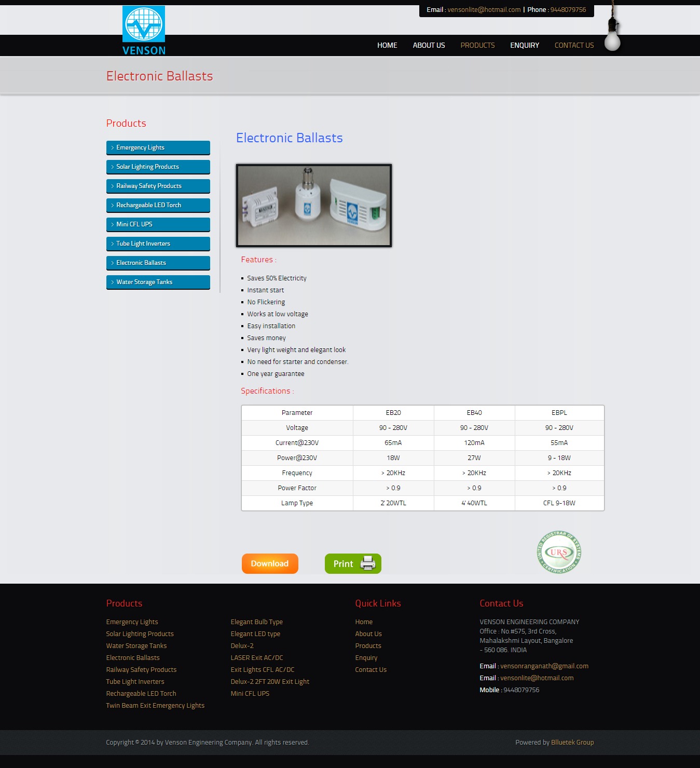Click the Venson logo

(x=144, y=30)
